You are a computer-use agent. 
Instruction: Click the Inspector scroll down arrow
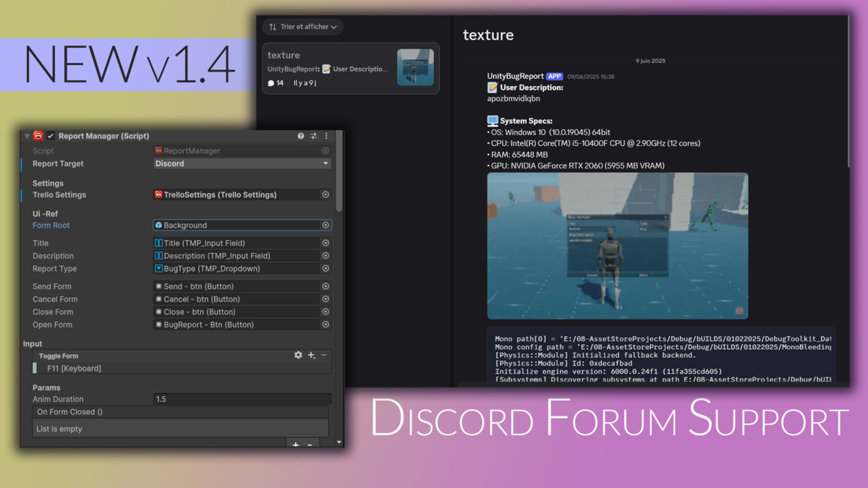coord(339,442)
